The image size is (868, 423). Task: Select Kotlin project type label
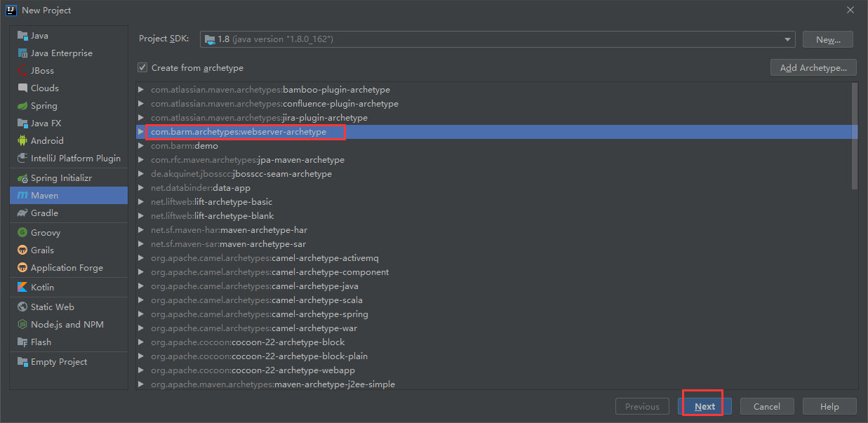42,288
